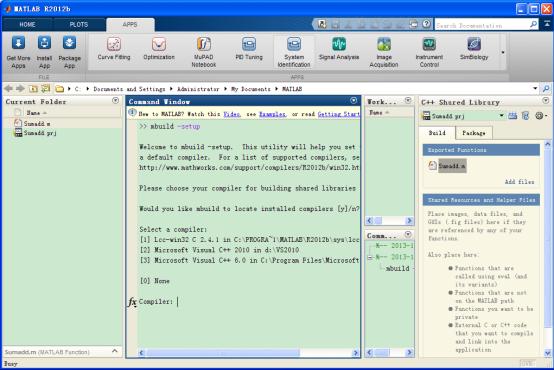This screenshot has width=554, height=370.
Task: Switch to the HOME tab
Action: click(27, 24)
